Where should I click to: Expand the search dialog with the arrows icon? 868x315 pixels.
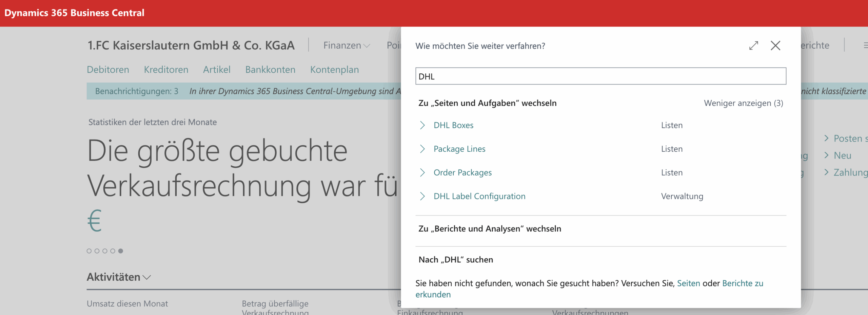click(x=753, y=45)
